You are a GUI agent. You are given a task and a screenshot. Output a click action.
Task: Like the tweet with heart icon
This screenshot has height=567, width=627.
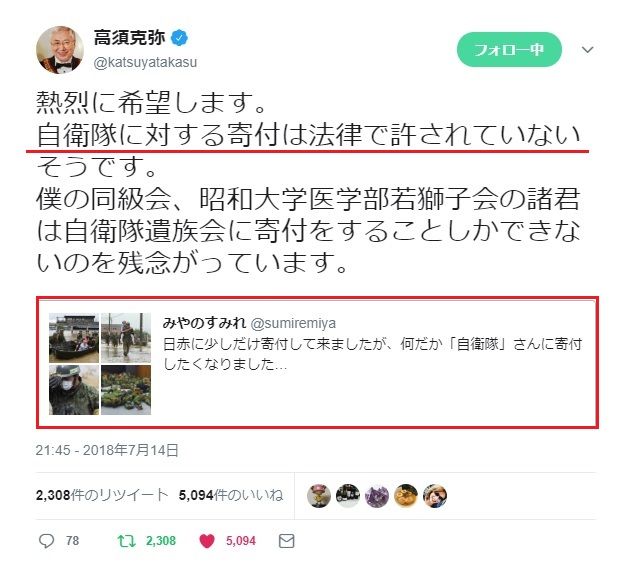207,541
